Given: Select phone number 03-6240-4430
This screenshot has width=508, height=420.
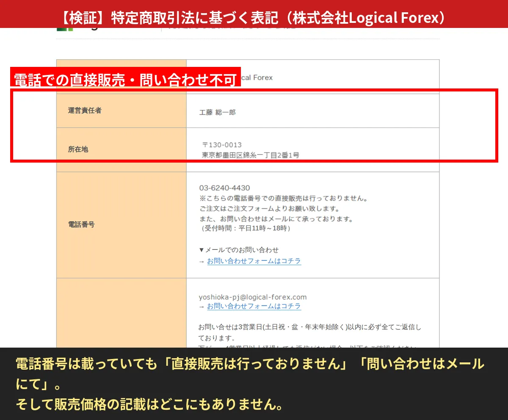Looking at the screenshot, I should (224, 188).
